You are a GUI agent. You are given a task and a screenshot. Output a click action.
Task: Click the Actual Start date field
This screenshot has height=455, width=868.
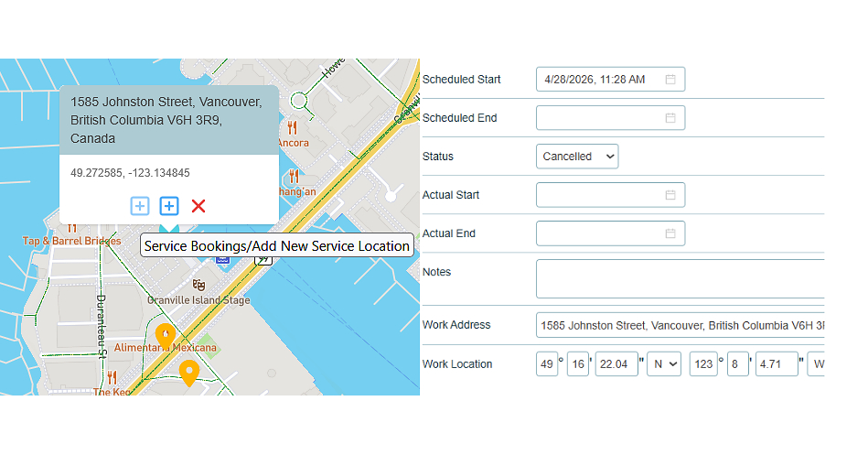(x=610, y=195)
